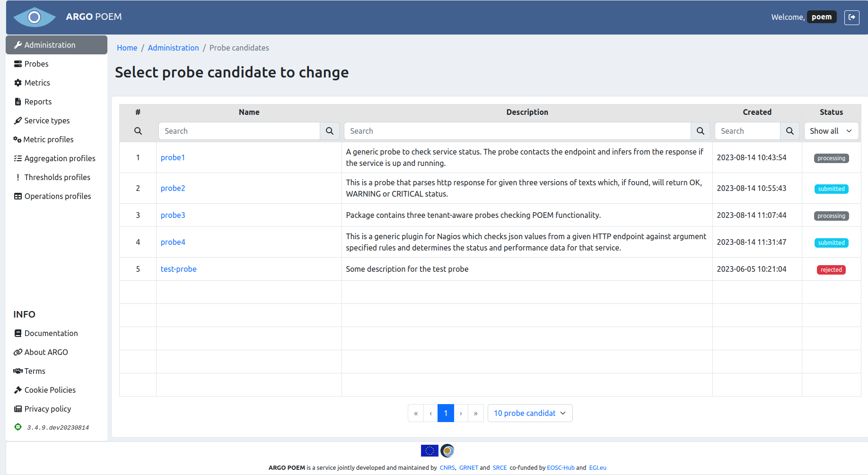Click the Name column search magnifier
Screen dimensions: 868x475
coord(330,131)
